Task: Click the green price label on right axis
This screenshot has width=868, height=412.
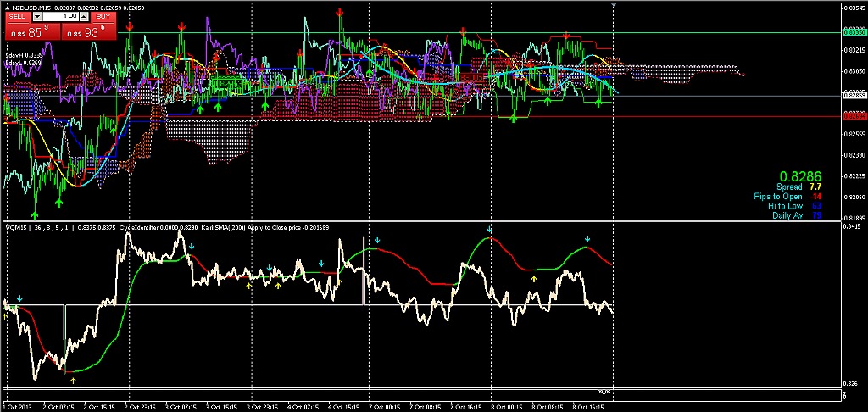Action: 854,31
